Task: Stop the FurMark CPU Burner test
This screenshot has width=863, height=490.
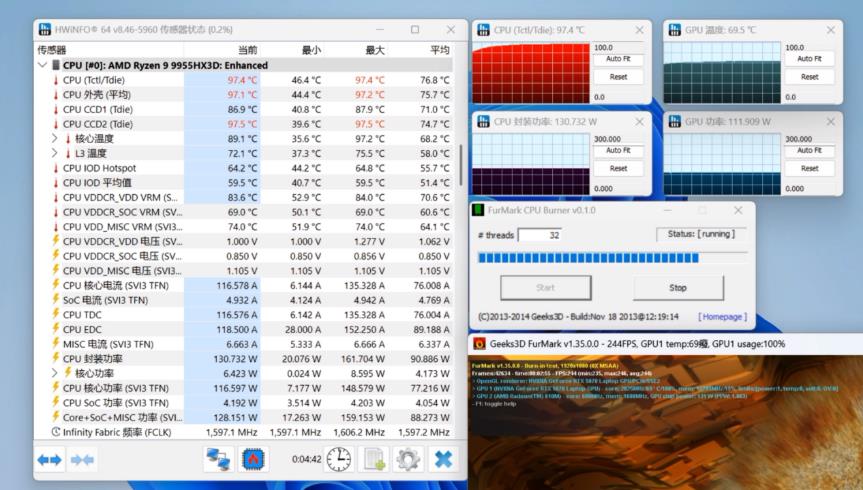Action: coord(678,287)
